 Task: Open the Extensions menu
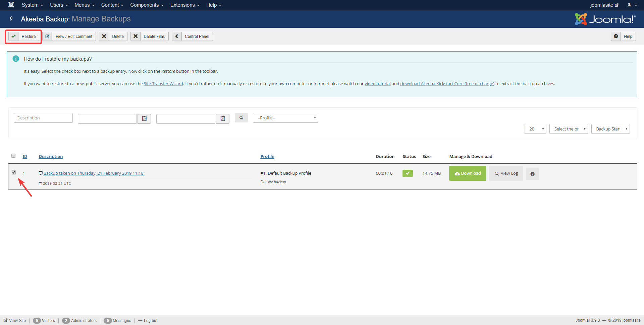click(184, 5)
